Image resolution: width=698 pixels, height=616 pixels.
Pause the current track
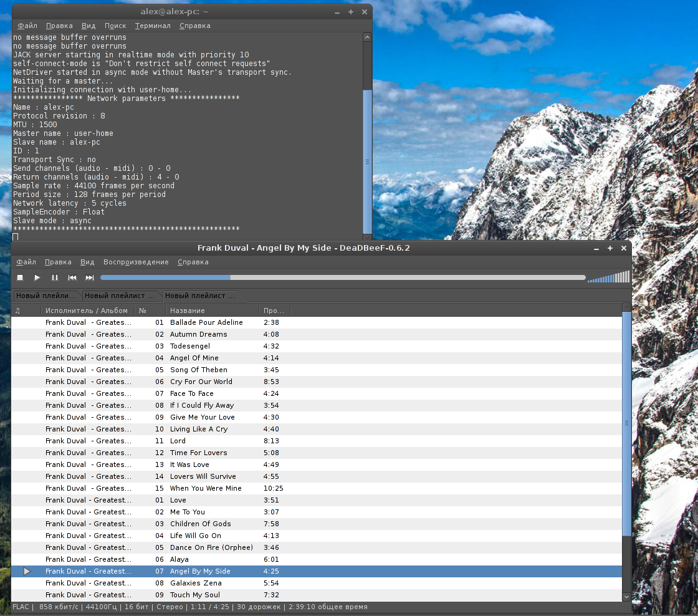click(55, 277)
